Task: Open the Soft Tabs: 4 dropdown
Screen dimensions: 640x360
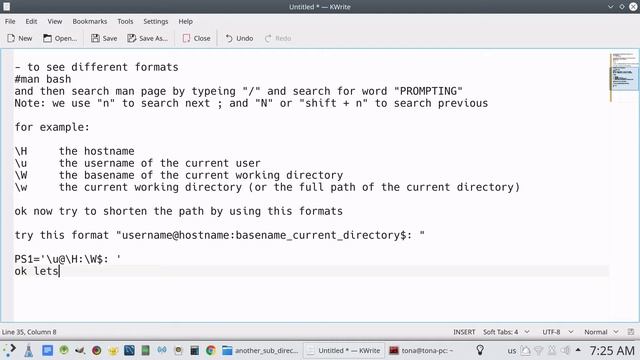Action: [x=506, y=332]
